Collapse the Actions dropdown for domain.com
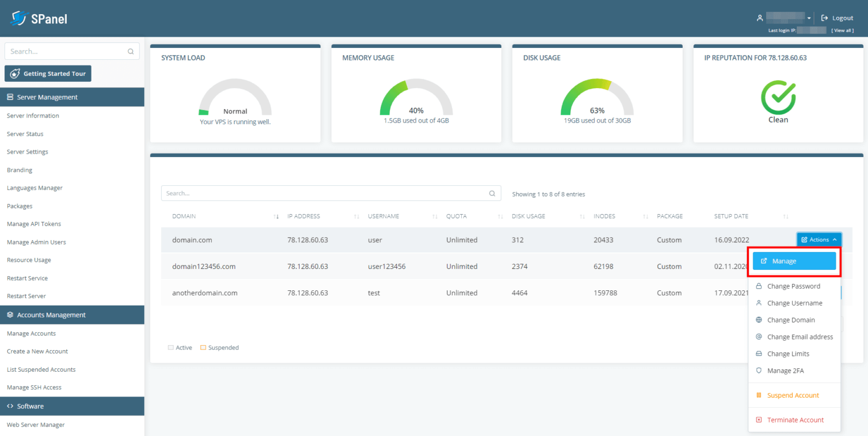The width and height of the screenshot is (868, 436). pyautogui.click(x=819, y=240)
